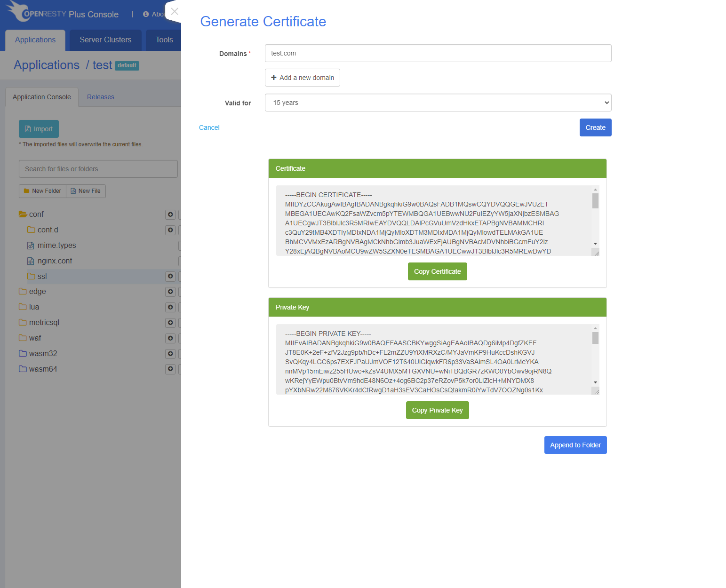Image resolution: width=726 pixels, height=588 pixels.
Task: Select the metricsql folder
Action: tap(44, 322)
